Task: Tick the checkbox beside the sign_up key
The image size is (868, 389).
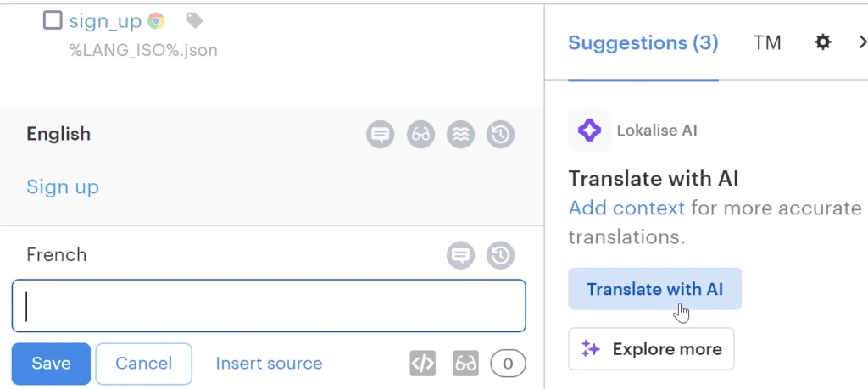Action: tap(53, 20)
